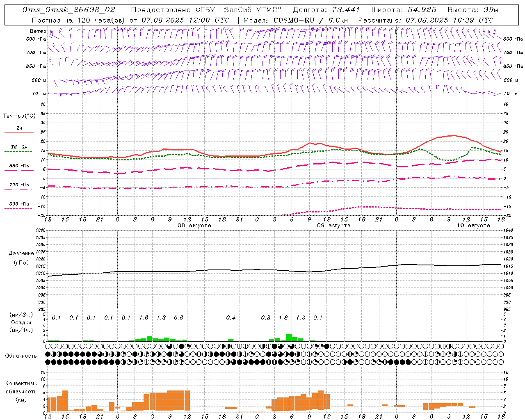The image size is (525, 420).
Task: Click the (мм/1ч.) precipitation unit label
Action: 21,330
